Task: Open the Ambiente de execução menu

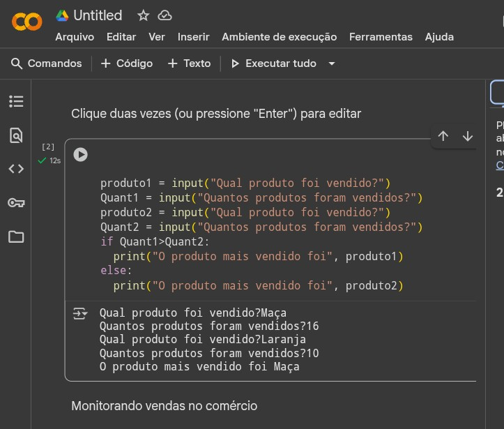Action: pyautogui.click(x=279, y=37)
